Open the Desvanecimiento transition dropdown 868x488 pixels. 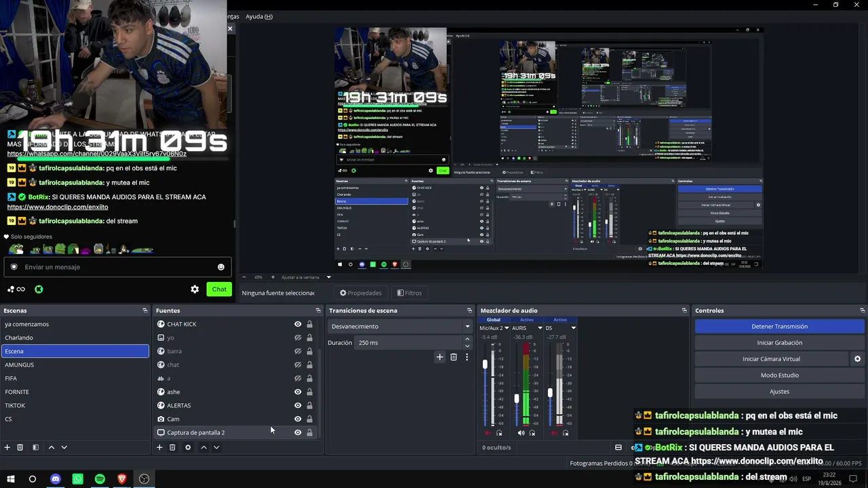400,327
